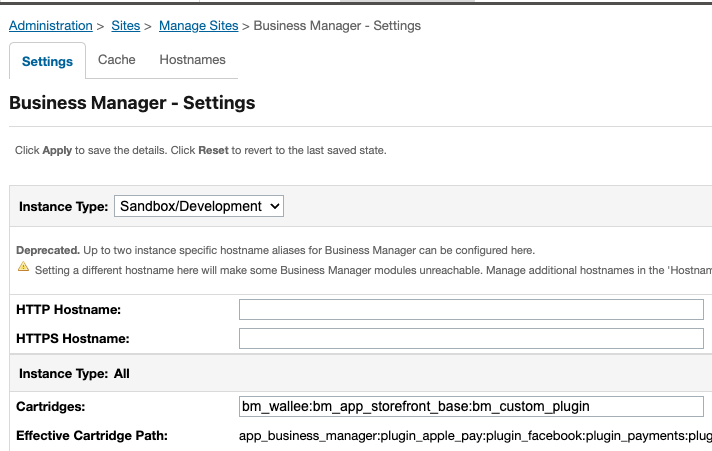Click the 'HTTP Hostname:' label
712x451 pixels.
pos(69,310)
